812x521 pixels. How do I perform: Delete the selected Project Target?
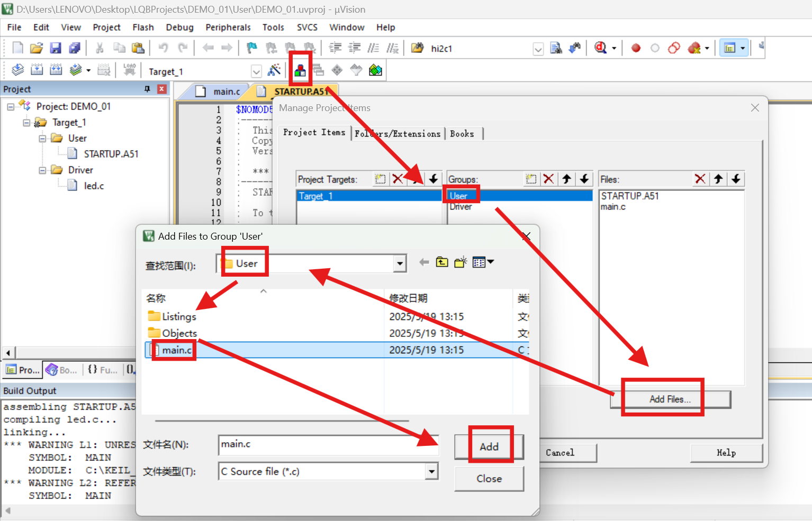[398, 179]
